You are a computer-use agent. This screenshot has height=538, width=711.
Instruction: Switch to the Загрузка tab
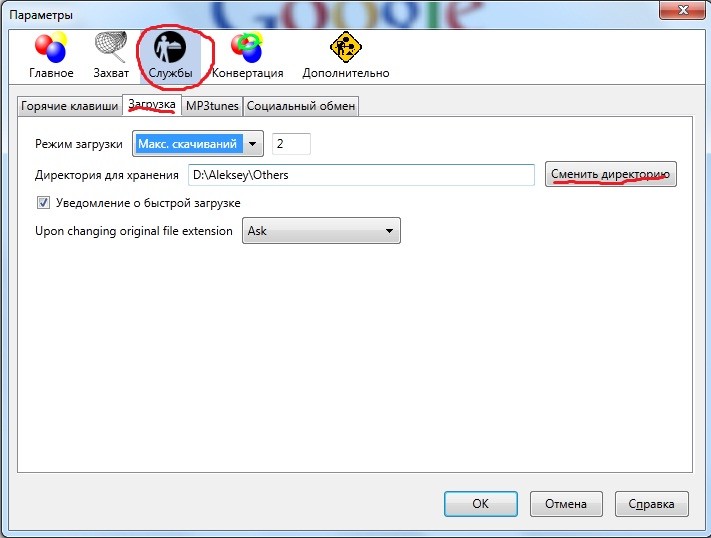coord(151,105)
